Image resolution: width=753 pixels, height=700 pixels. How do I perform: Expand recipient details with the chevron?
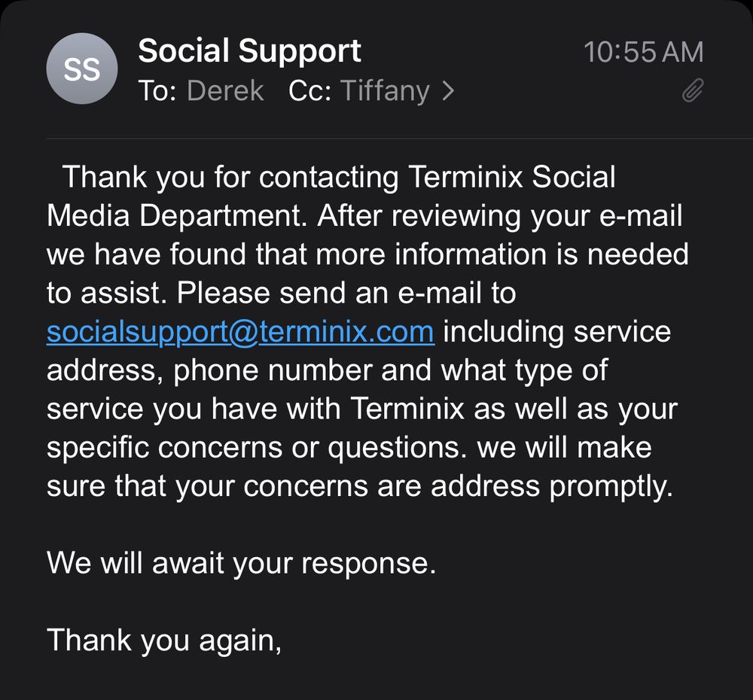click(449, 91)
